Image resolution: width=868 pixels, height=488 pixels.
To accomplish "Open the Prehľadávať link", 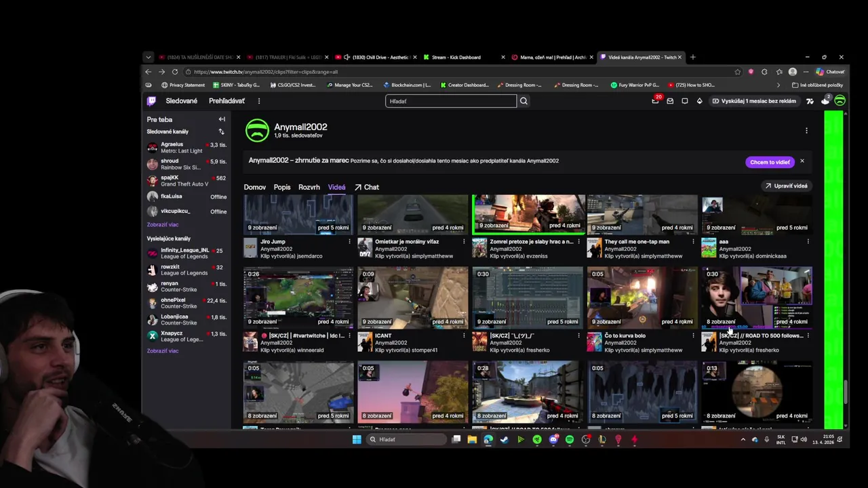I will point(226,101).
